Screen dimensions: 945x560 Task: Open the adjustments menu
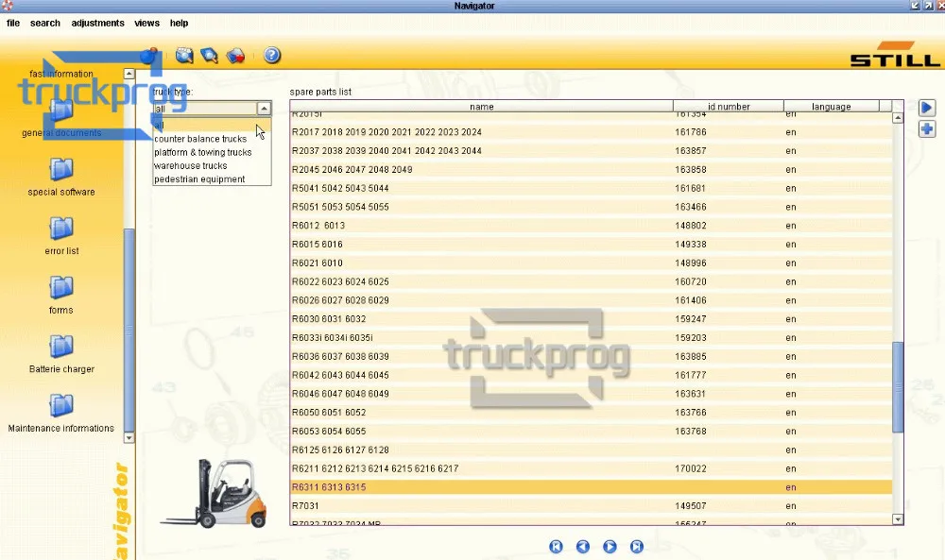point(97,23)
